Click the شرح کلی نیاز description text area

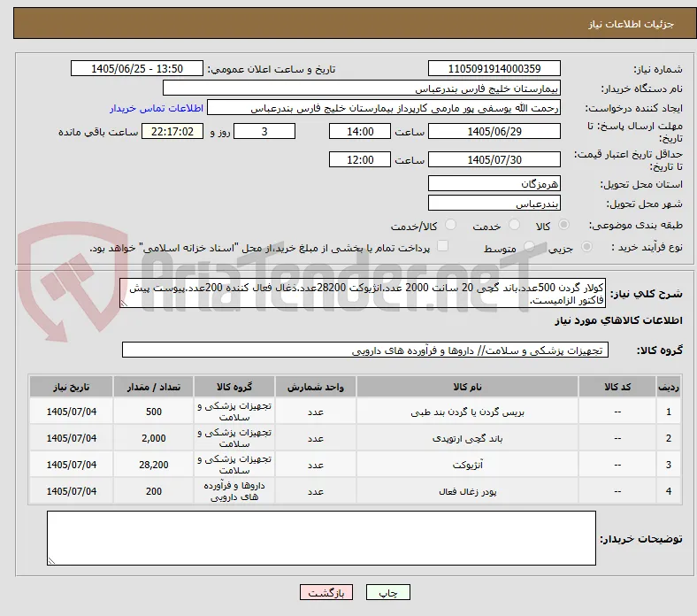click(x=363, y=293)
